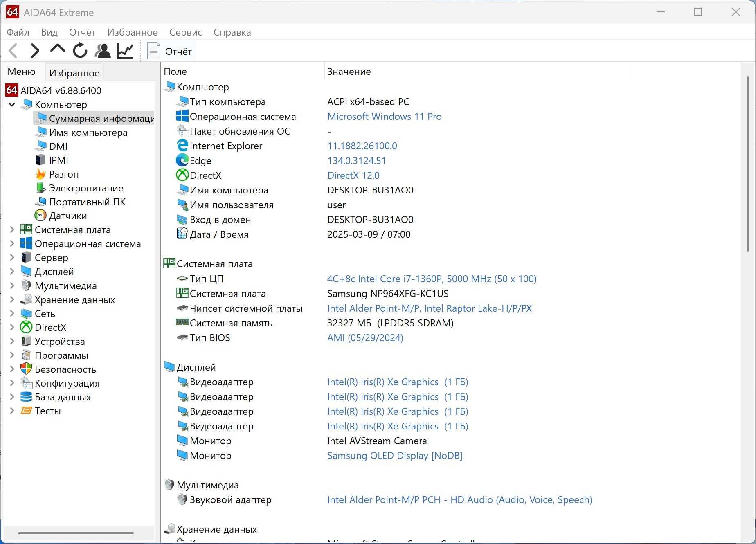Open the Файл menu
Image resolution: width=756 pixels, height=544 pixels.
pyautogui.click(x=18, y=32)
